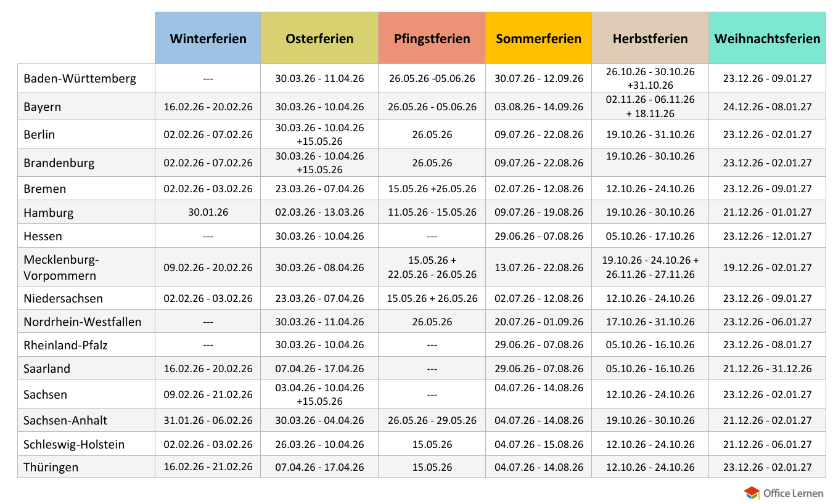Viewport: 833px width, 504px height.
Task: Click Bremen's Osterferien date range
Action: pyautogui.click(x=319, y=189)
